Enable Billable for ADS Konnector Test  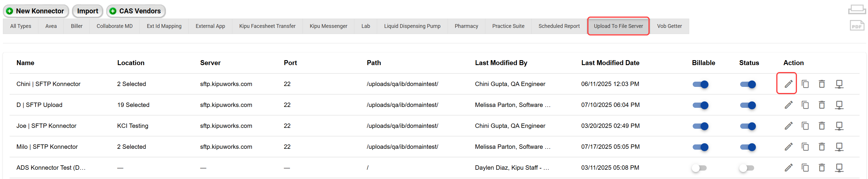(x=699, y=168)
